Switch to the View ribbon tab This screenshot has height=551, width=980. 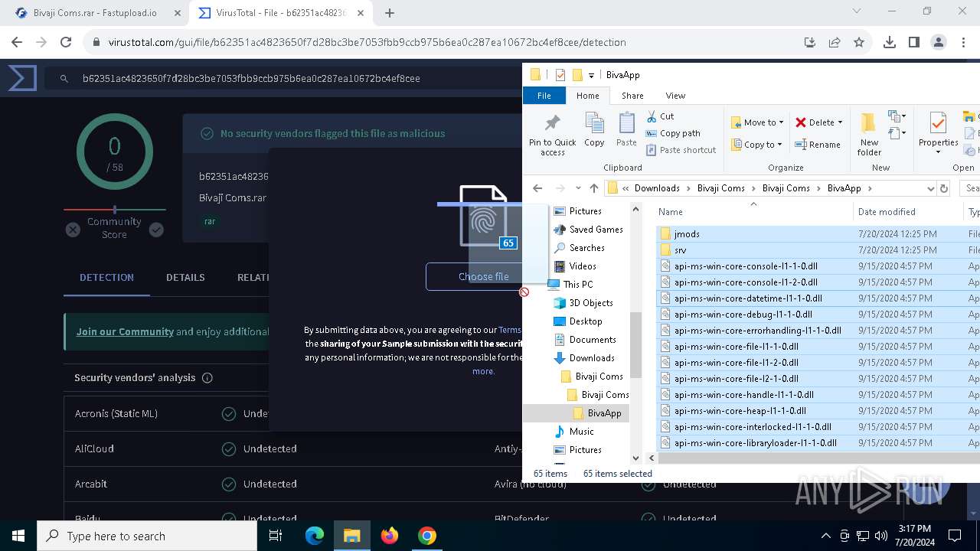[x=675, y=96]
